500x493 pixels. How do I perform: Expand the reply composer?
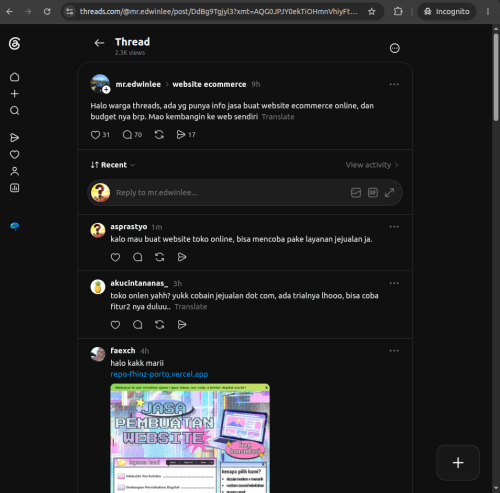click(389, 193)
